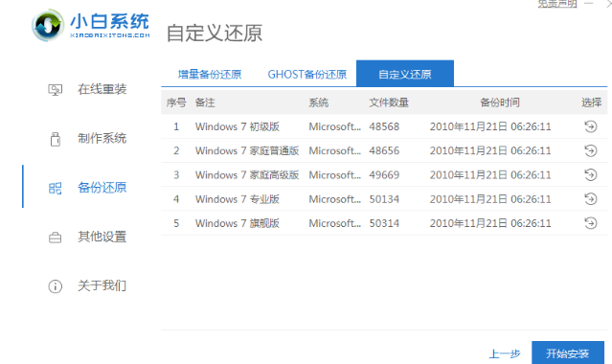Click the file count 49669

[x=384, y=175]
